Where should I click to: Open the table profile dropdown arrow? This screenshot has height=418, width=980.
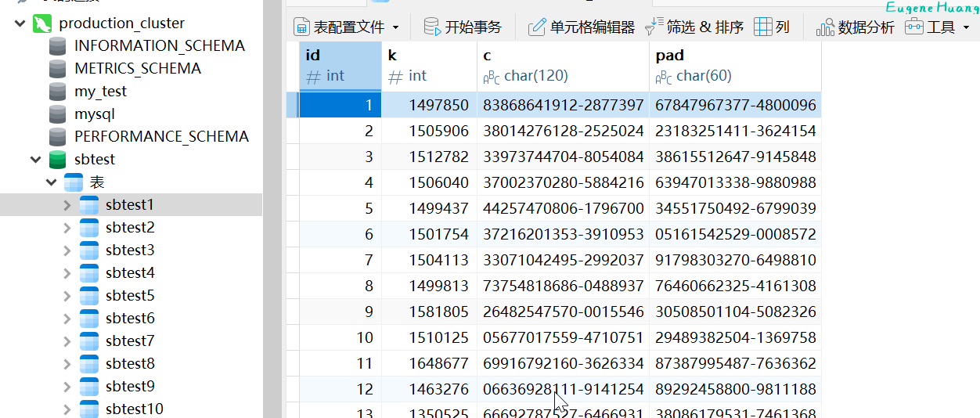click(x=395, y=28)
